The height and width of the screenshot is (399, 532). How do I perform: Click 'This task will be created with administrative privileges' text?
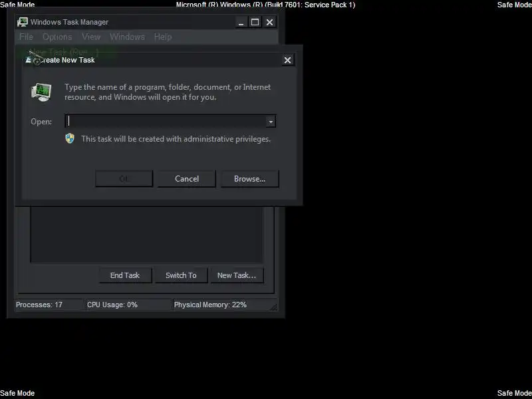point(176,139)
